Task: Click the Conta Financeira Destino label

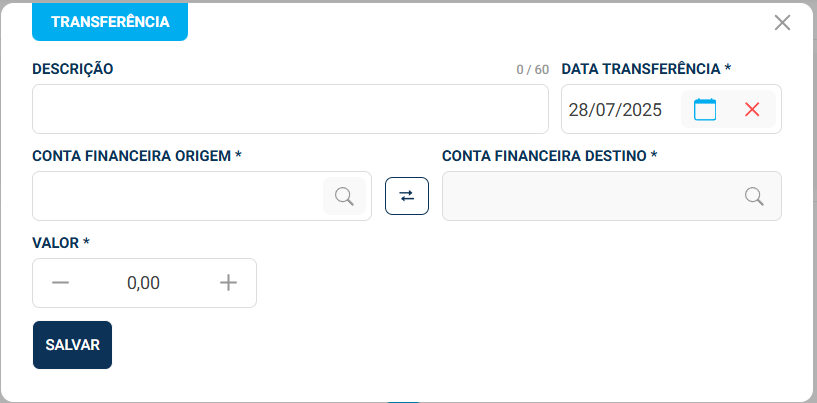Action: (x=549, y=156)
